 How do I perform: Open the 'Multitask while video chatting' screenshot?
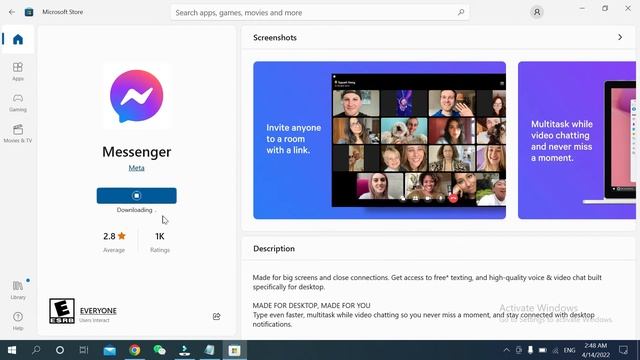pos(577,140)
